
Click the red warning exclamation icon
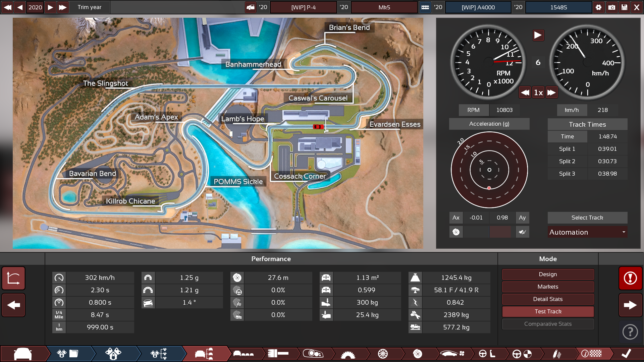pyautogui.click(x=630, y=278)
